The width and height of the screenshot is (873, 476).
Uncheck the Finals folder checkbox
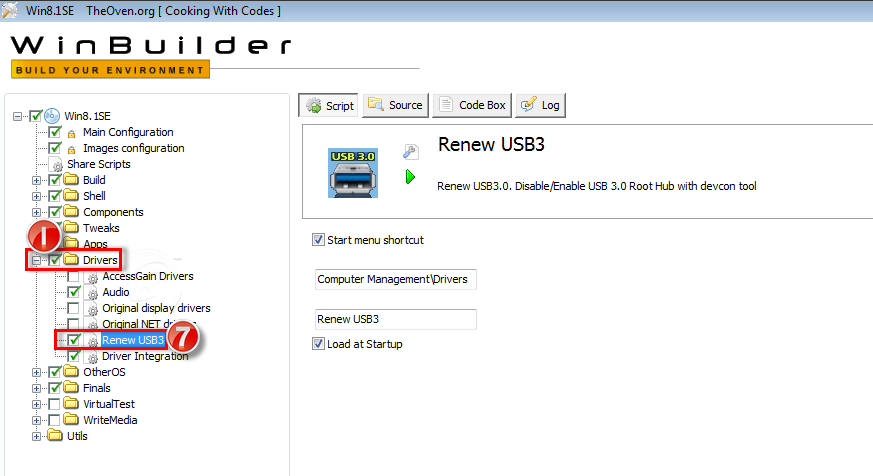[x=55, y=387]
